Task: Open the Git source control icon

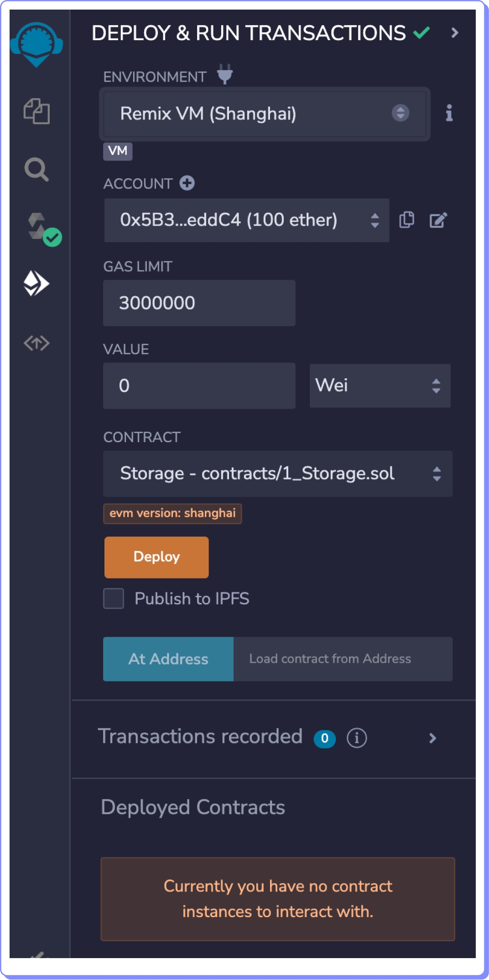Action: 36,343
